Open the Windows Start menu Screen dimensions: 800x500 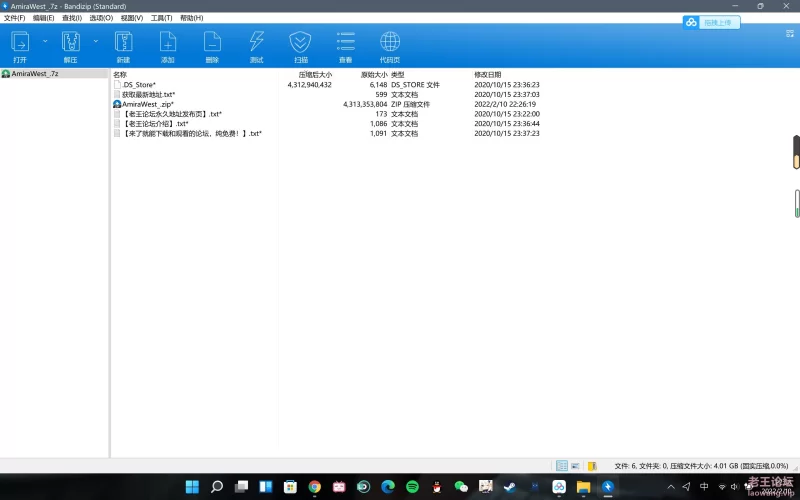pyautogui.click(x=192, y=487)
